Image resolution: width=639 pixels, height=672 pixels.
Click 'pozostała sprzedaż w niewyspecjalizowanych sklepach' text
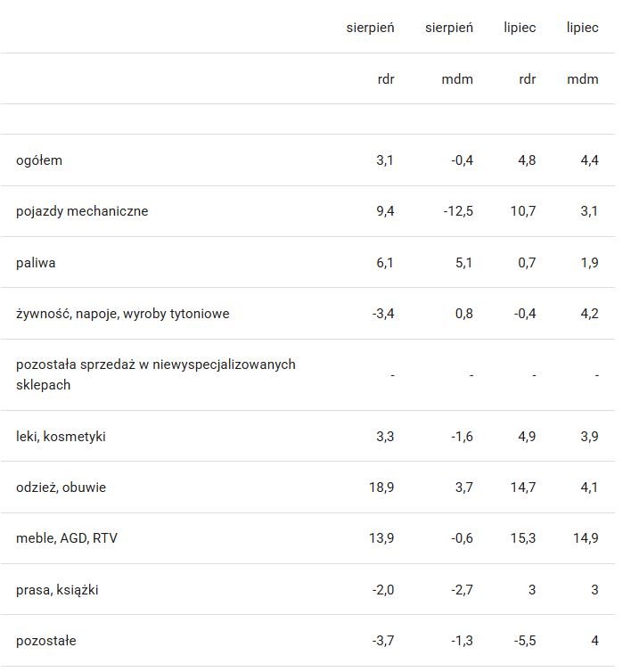(x=156, y=374)
